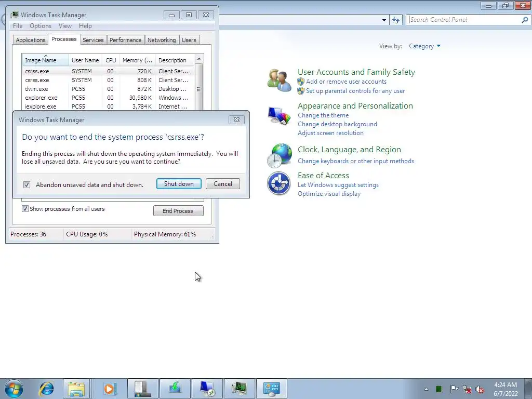Switch to the Networking tab
Image resolution: width=532 pixels, height=399 pixels.
tap(162, 40)
